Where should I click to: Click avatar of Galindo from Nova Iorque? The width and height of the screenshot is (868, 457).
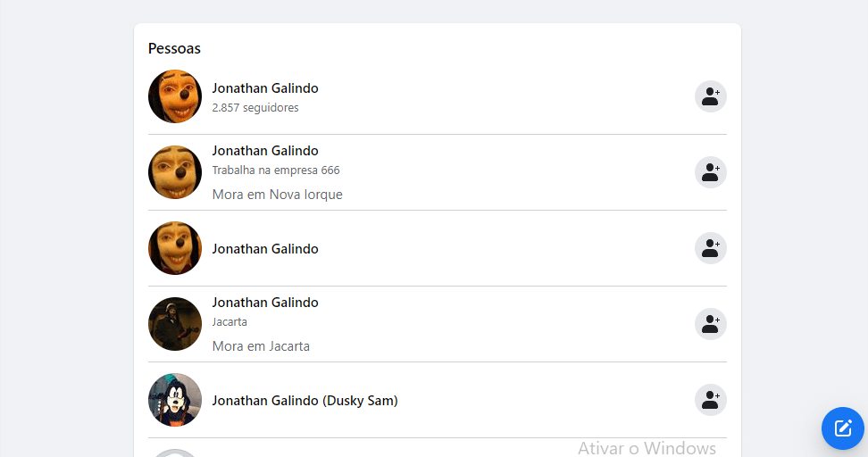pos(175,172)
